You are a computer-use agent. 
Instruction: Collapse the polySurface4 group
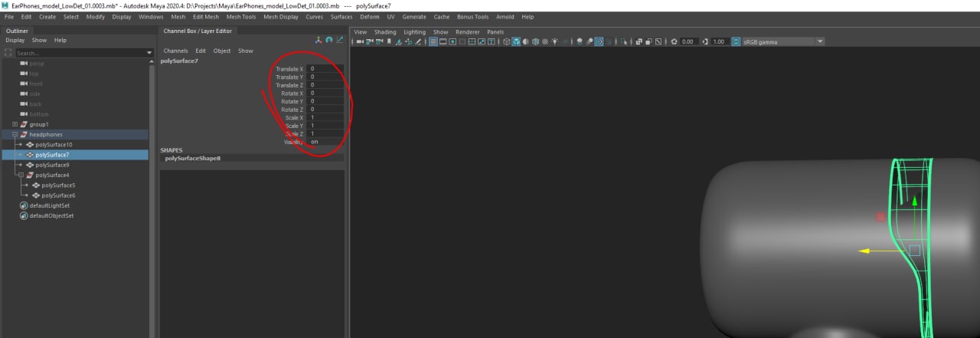tap(21, 175)
